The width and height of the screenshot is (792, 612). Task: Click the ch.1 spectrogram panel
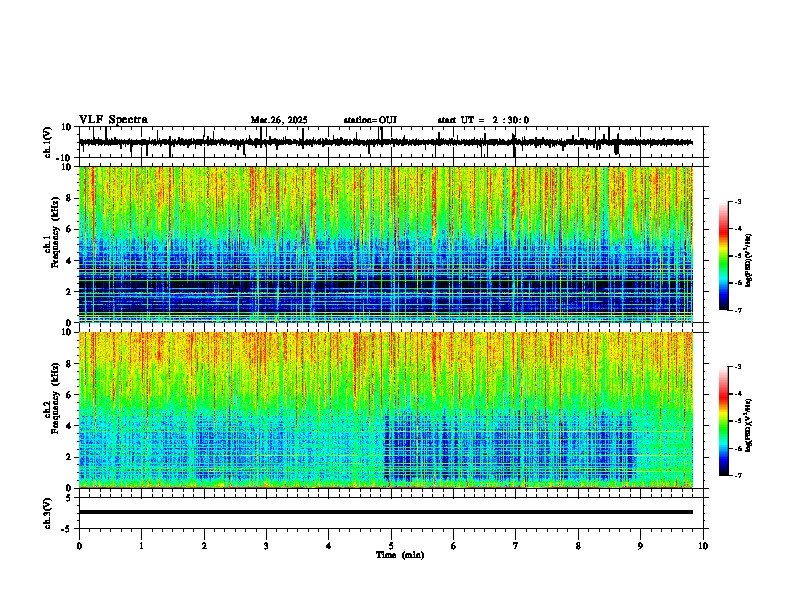(x=386, y=244)
